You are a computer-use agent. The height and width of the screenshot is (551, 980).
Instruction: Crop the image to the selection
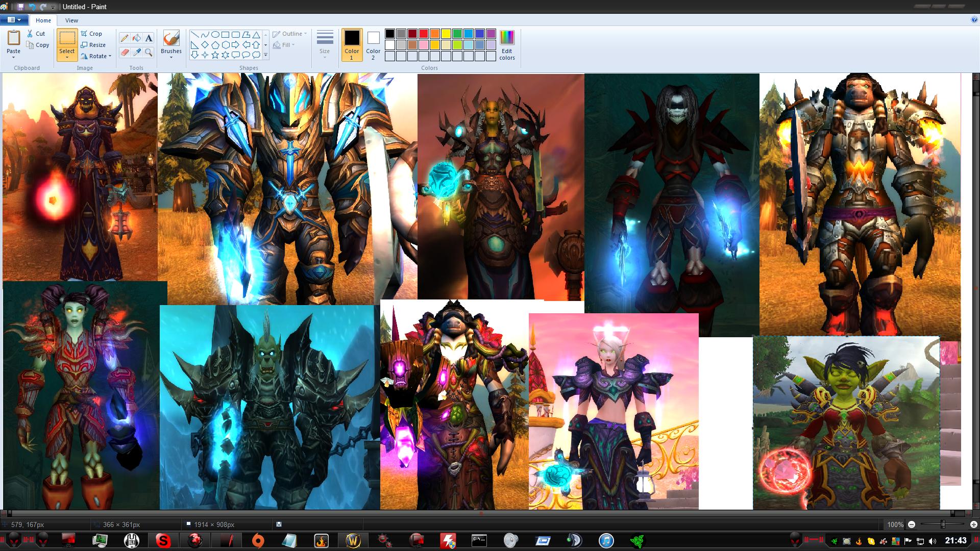click(x=91, y=34)
